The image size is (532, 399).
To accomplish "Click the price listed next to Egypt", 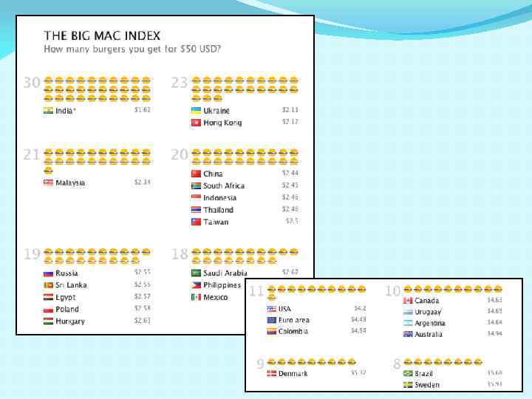I will tap(143, 296).
